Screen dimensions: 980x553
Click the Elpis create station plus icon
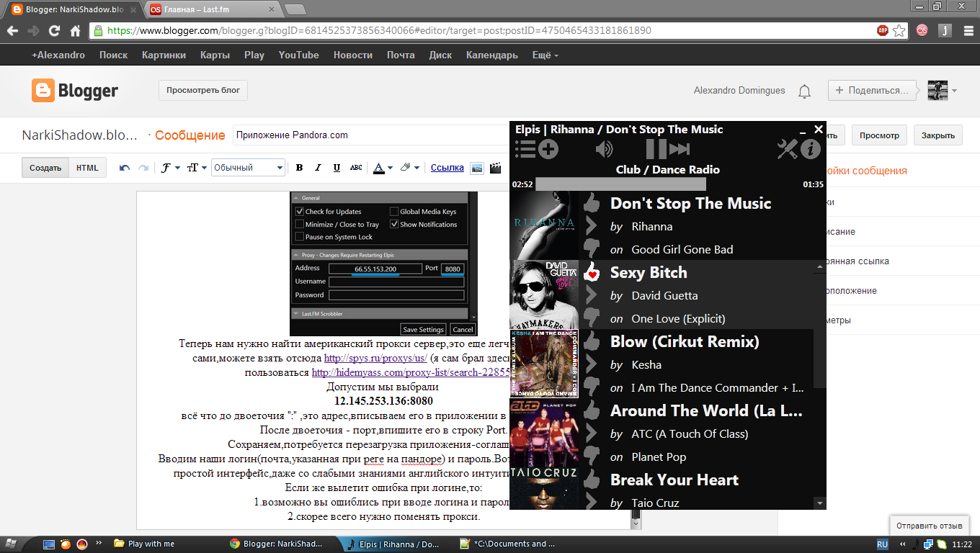click(x=548, y=149)
